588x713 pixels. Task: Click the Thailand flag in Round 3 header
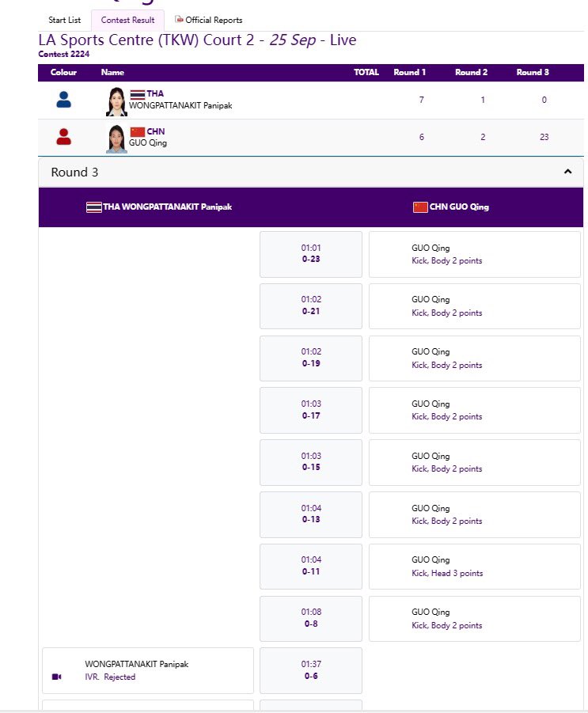pos(94,207)
